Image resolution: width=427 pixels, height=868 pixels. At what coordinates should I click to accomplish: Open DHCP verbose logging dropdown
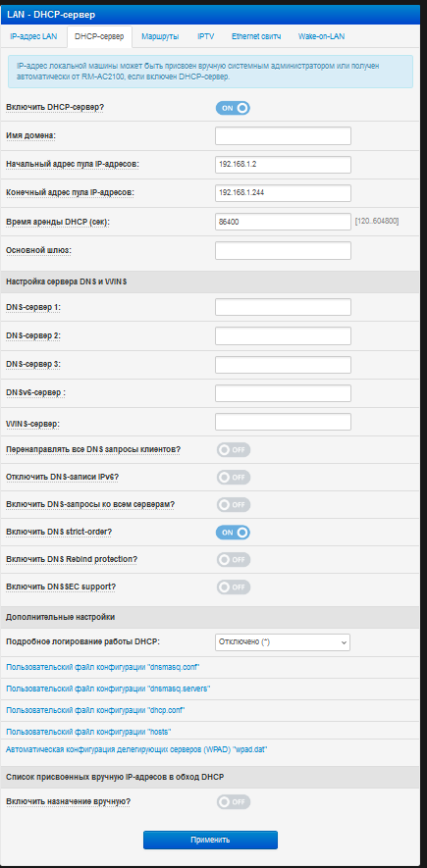tap(283, 642)
